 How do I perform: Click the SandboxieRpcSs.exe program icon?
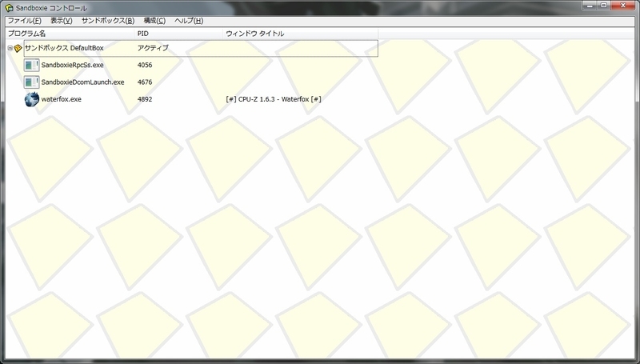(31, 65)
